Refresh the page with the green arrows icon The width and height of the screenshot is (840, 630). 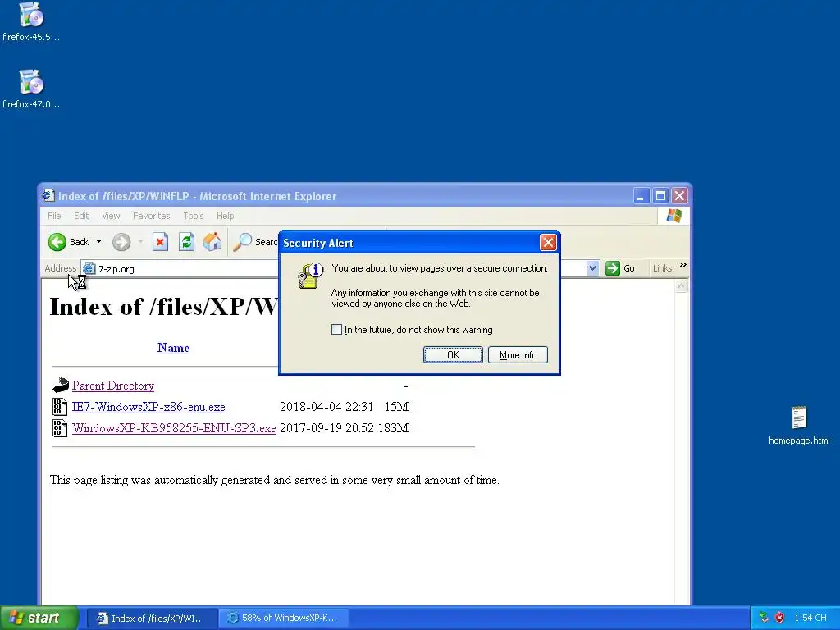(186, 242)
